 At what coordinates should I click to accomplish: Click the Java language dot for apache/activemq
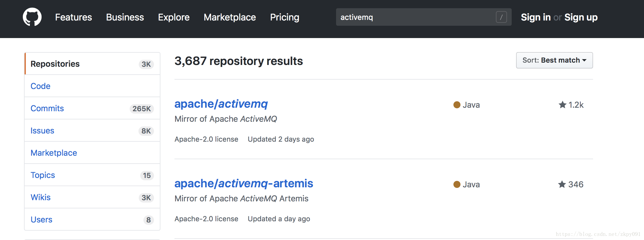pos(457,105)
